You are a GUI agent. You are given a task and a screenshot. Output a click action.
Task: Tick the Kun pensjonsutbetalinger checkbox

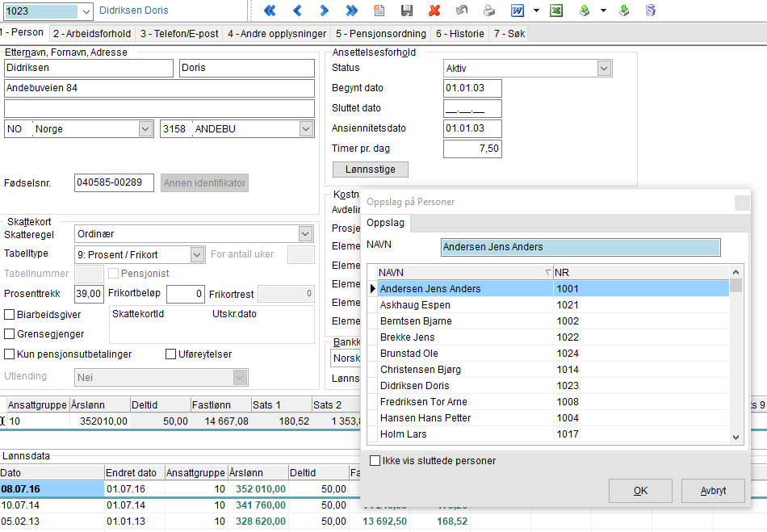pyautogui.click(x=10, y=354)
